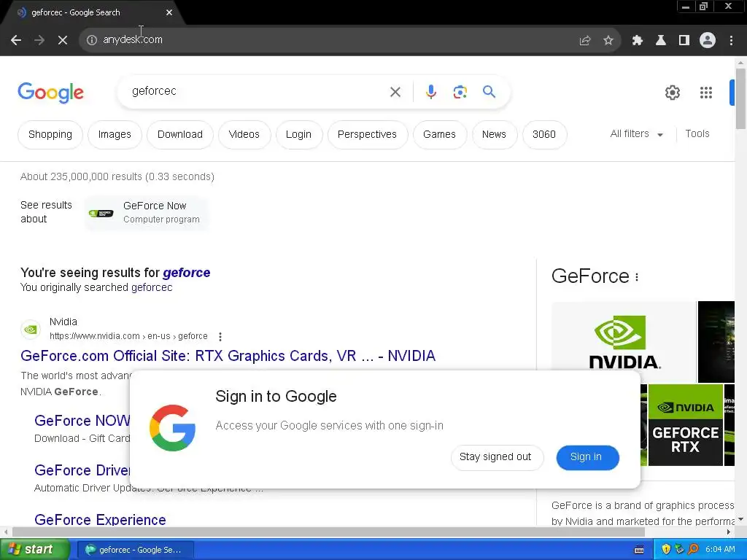The height and width of the screenshot is (560, 747).
Task: Switch to Perspectives results
Action: tap(367, 135)
